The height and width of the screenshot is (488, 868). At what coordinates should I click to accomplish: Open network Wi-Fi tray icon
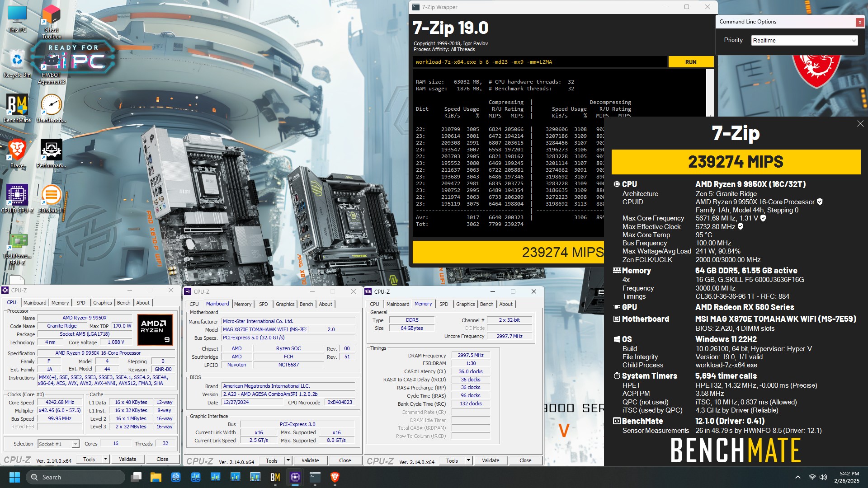[x=812, y=477]
